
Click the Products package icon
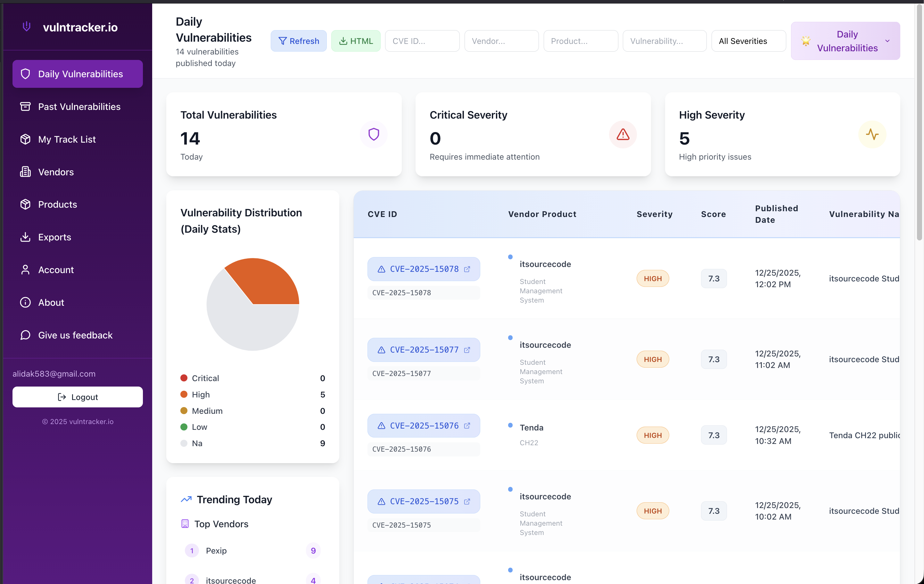pyautogui.click(x=25, y=204)
